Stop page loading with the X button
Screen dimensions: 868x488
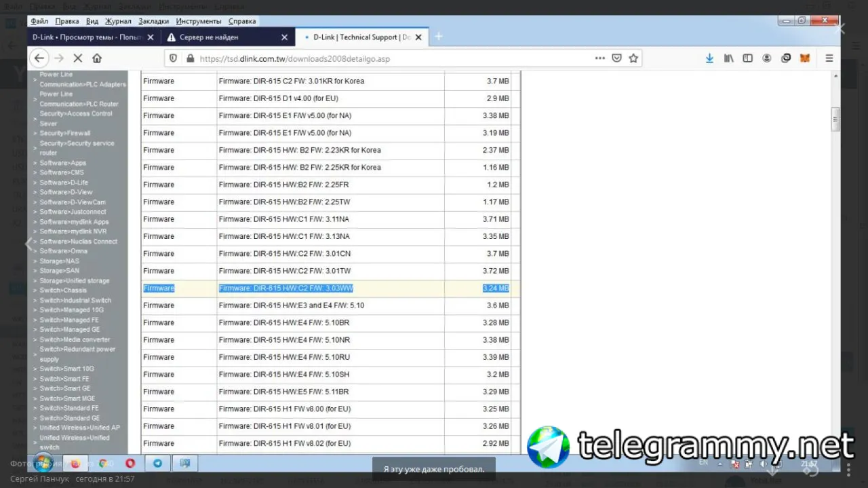point(78,58)
